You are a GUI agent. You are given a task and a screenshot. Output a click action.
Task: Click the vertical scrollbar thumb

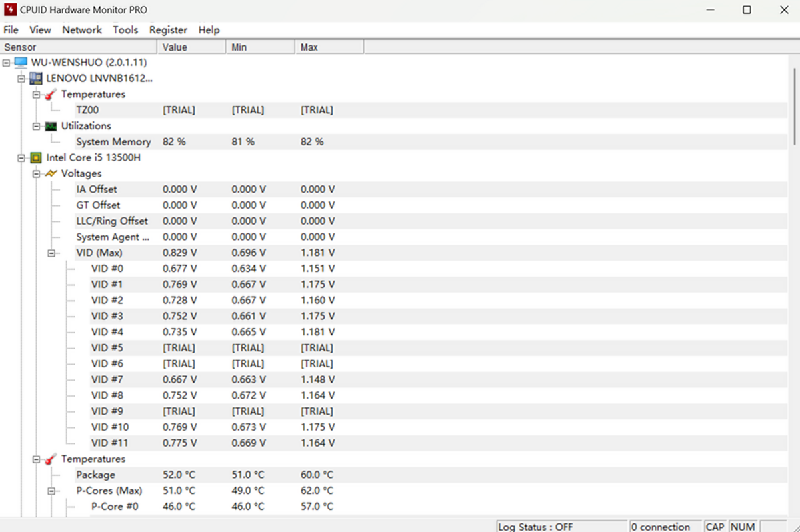[794, 105]
